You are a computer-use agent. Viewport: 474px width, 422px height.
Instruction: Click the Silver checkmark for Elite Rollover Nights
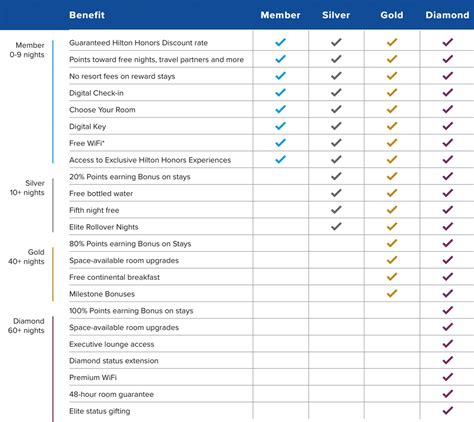336,226
